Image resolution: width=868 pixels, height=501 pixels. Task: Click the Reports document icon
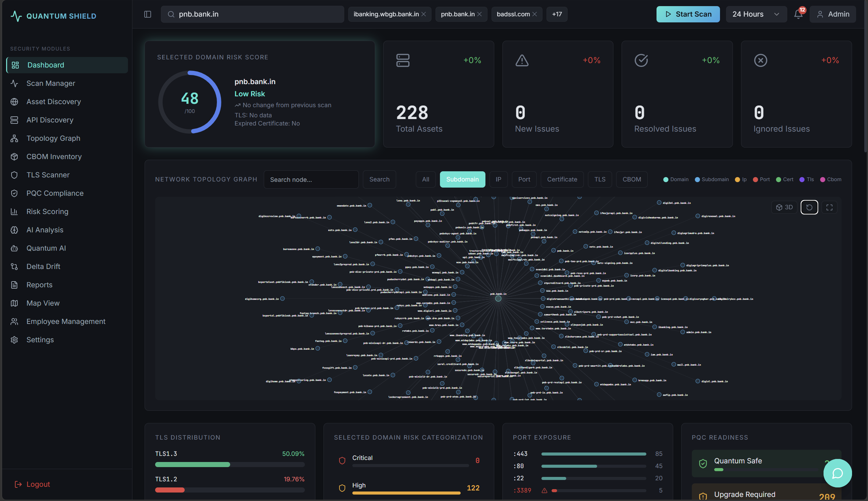14,285
